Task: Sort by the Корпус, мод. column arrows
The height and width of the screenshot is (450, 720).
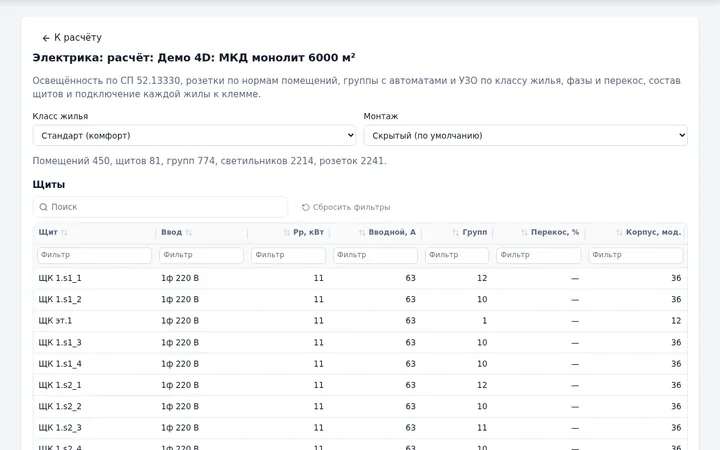Action: pos(619,233)
